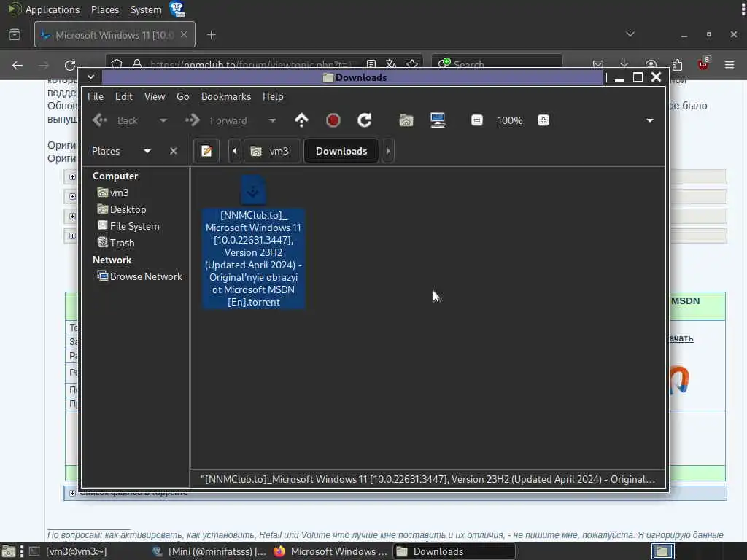
Task: Select vm3 in Places sidebar
Action: coord(113,192)
